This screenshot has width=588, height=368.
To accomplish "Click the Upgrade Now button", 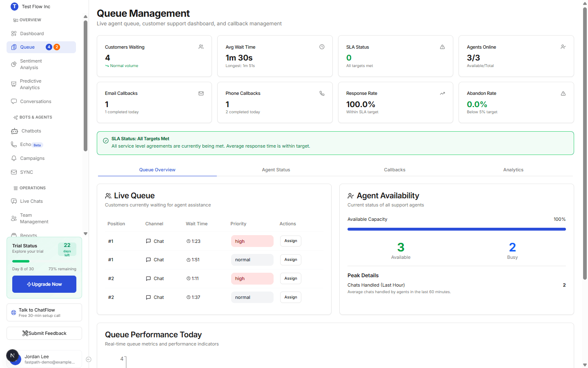I will pos(44,284).
